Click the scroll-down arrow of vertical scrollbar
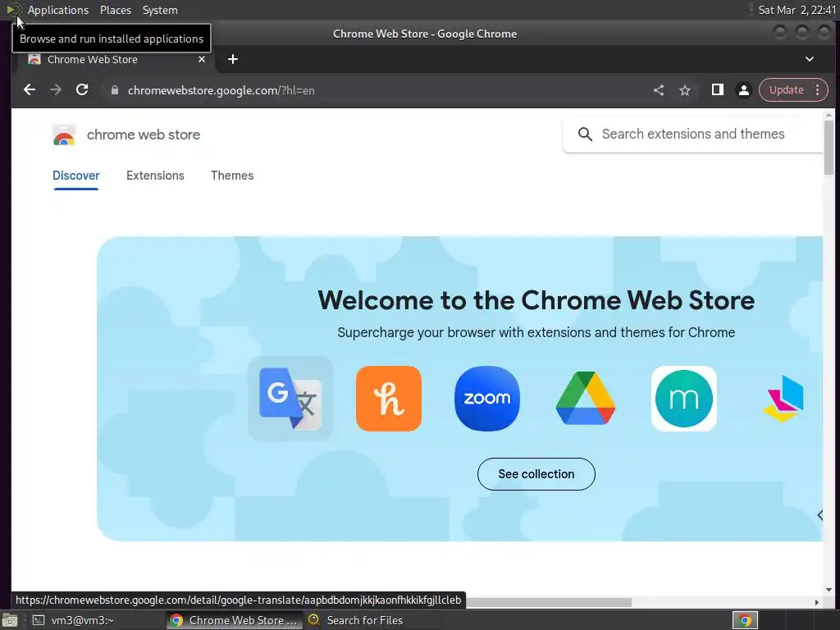This screenshot has height=630, width=840. [x=829, y=590]
